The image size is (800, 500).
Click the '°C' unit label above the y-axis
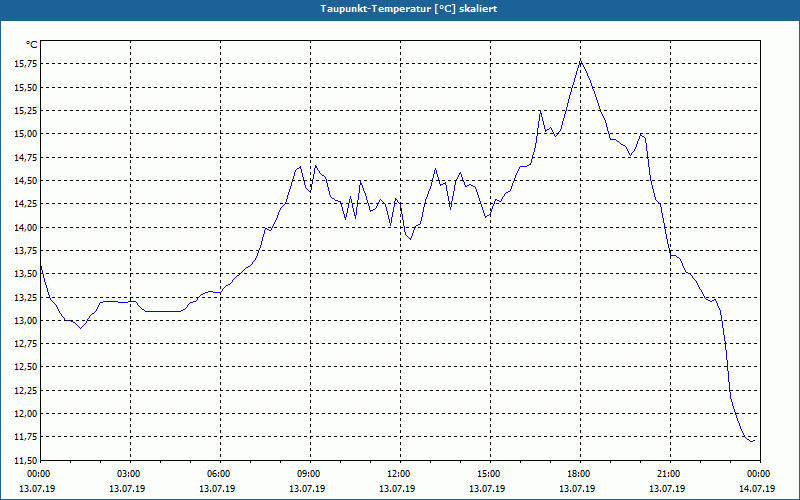(x=31, y=45)
